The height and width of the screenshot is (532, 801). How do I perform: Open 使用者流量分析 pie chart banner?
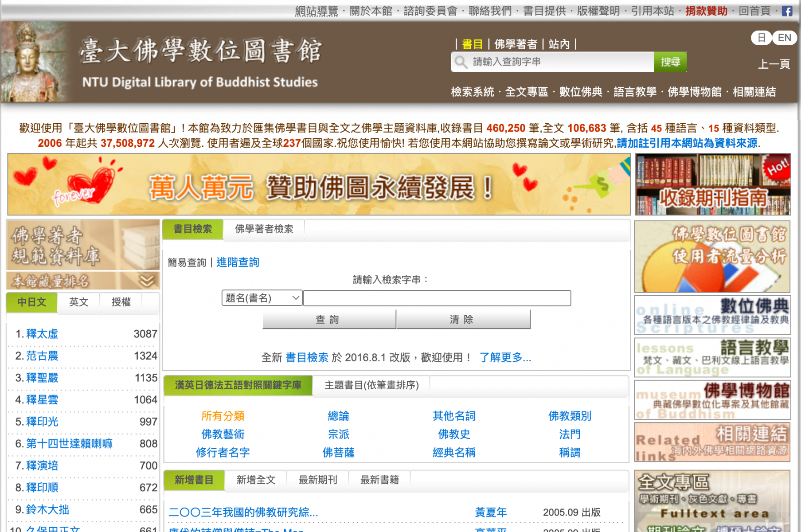[x=712, y=257]
